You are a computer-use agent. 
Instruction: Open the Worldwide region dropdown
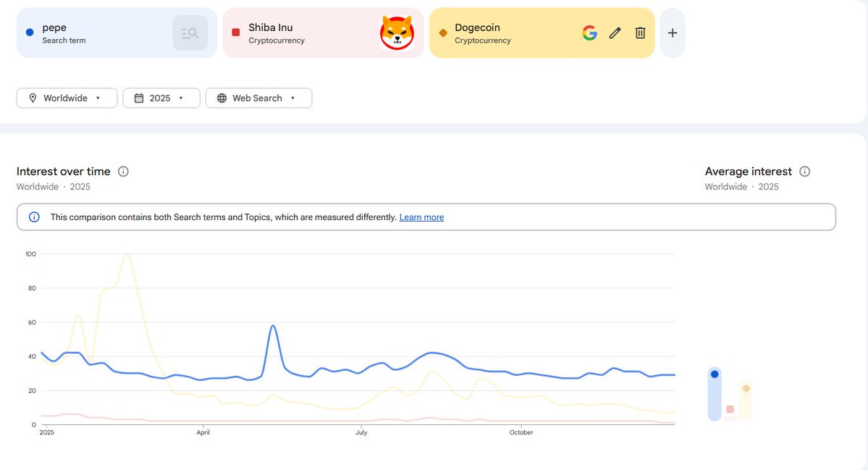[67, 98]
